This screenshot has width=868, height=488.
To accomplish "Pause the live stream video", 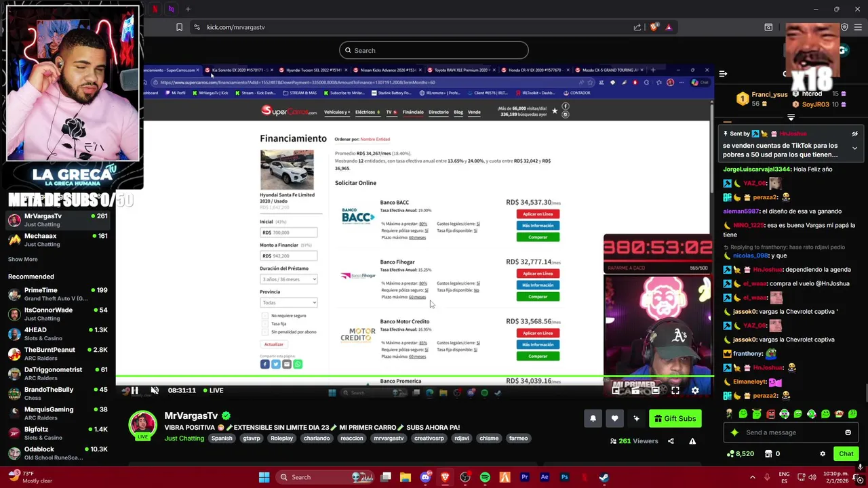I will point(134,390).
